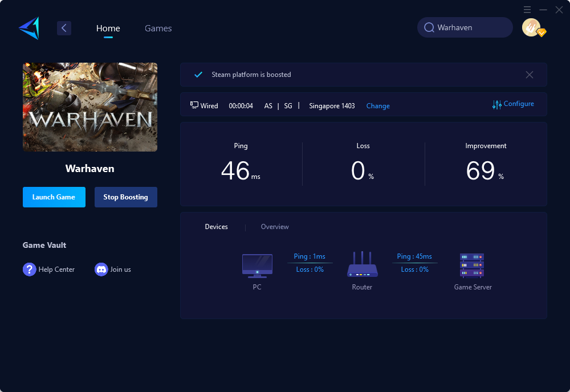Image resolution: width=570 pixels, height=392 pixels.
Task: Click the search magnifier icon
Action: [x=429, y=27]
